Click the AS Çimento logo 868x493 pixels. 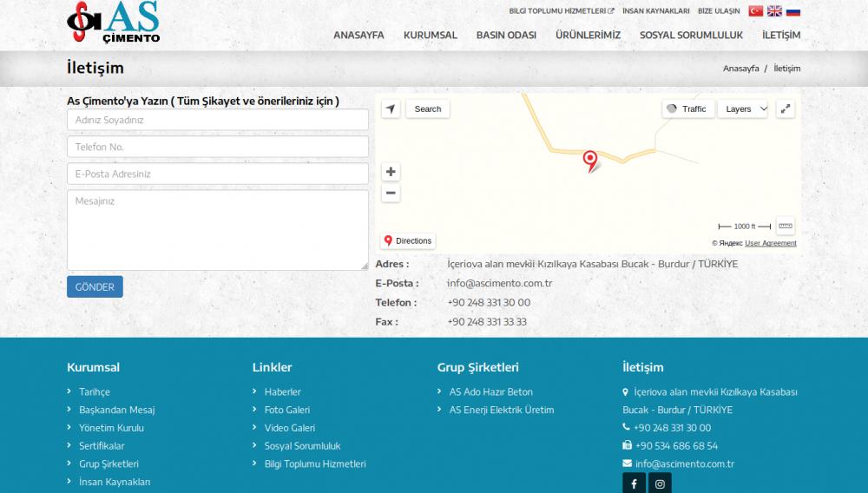tap(114, 22)
